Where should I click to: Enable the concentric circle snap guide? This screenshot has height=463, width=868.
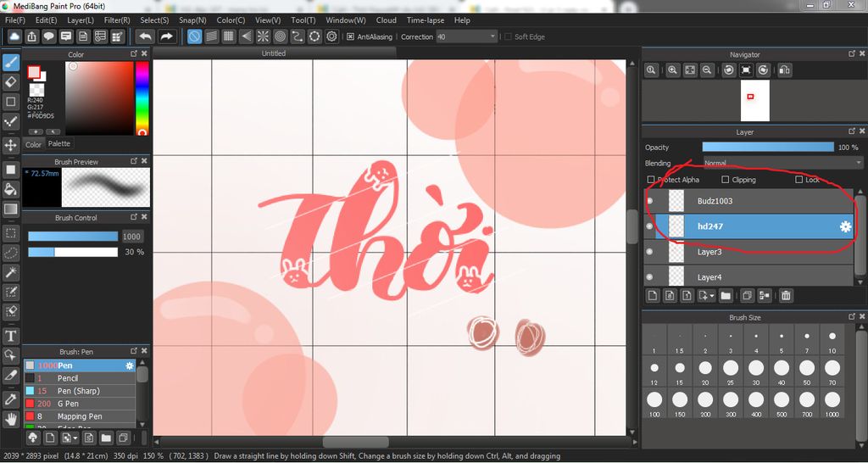coord(280,36)
